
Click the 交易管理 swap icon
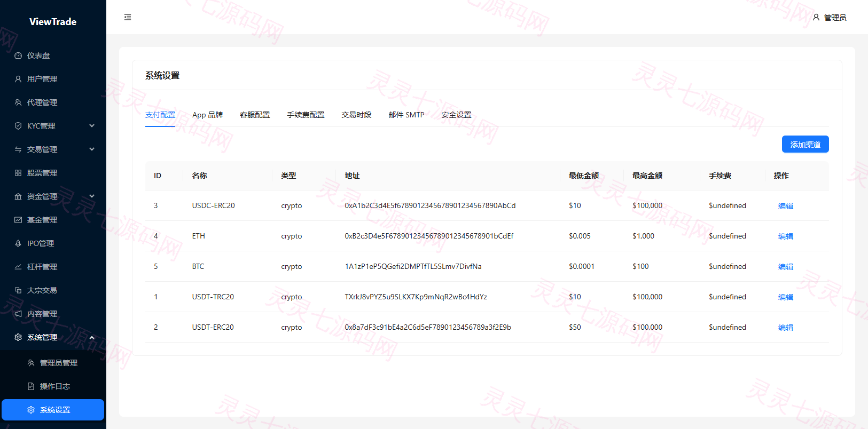[18, 149]
